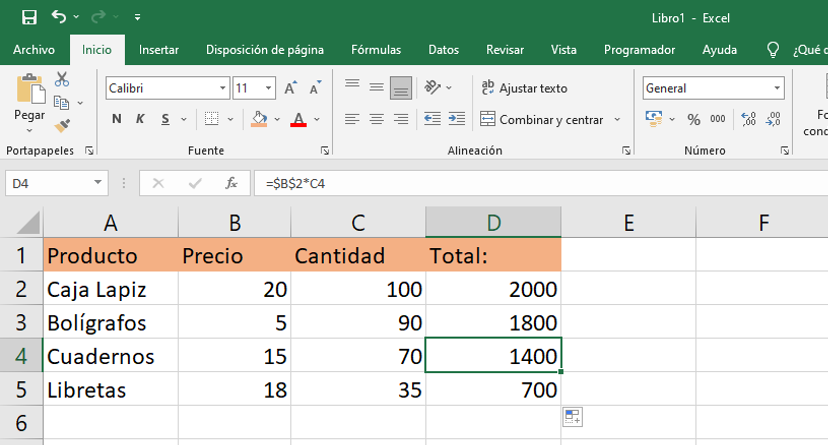The image size is (829, 445).
Task: Toggle underline S formatting
Action: pyautogui.click(x=165, y=119)
